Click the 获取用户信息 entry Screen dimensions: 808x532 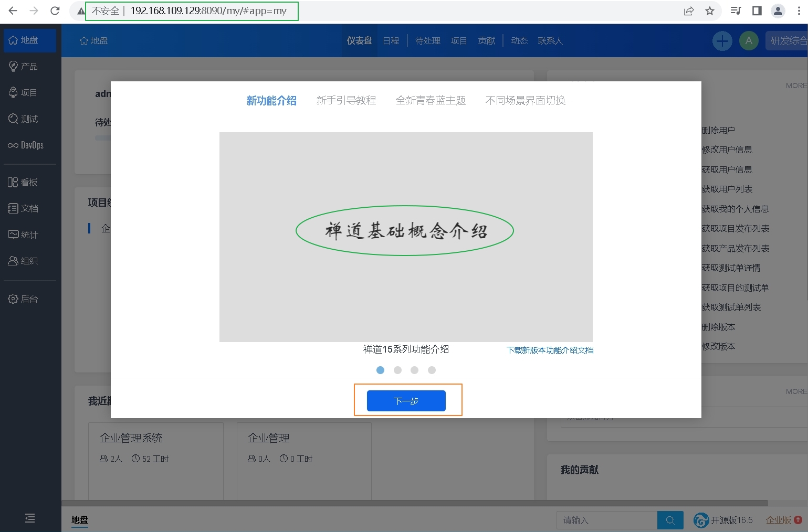727,169
